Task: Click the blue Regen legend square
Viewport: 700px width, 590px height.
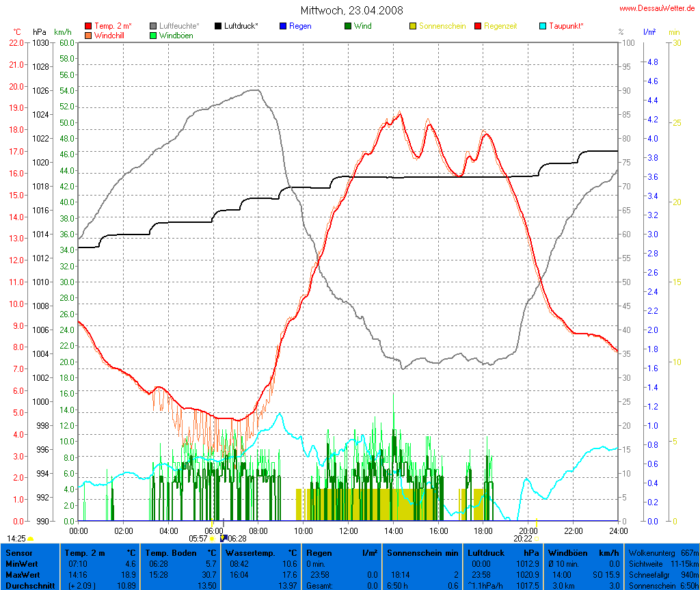Action: 283,26
